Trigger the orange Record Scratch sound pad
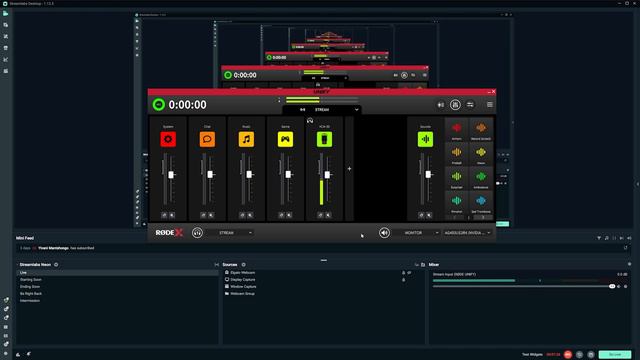This screenshot has width=640, height=360. click(x=481, y=130)
